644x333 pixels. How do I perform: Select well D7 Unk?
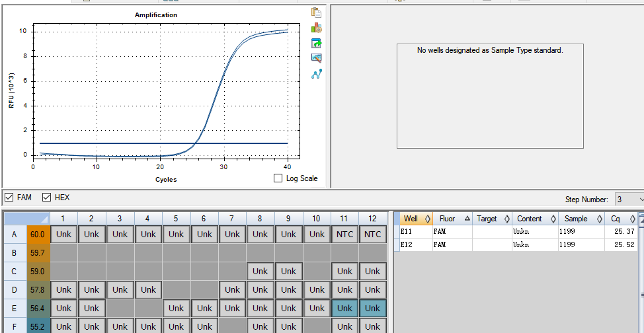click(232, 290)
